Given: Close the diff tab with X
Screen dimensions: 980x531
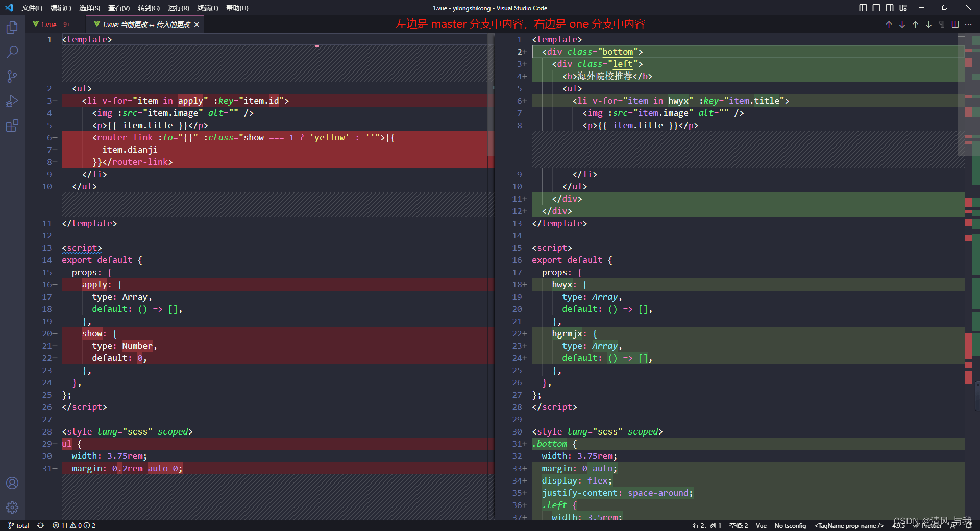Looking at the screenshot, I should pyautogui.click(x=197, y=25).
